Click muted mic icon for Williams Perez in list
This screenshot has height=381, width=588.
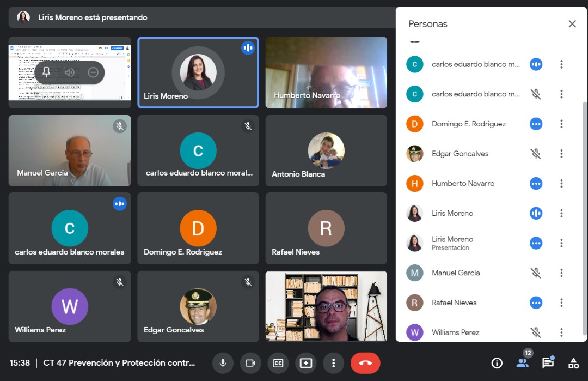point(536,332)
